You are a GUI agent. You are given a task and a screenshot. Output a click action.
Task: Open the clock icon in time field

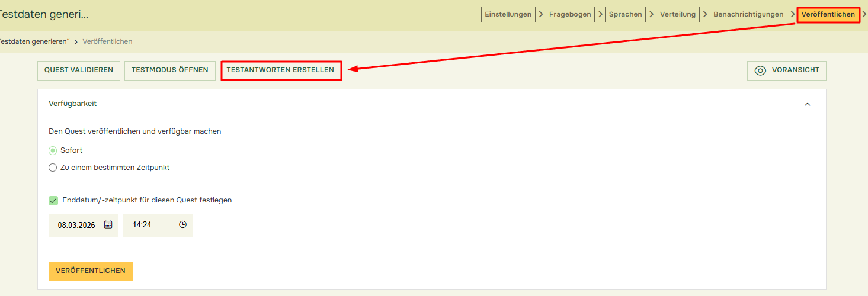tap(182, 225)
